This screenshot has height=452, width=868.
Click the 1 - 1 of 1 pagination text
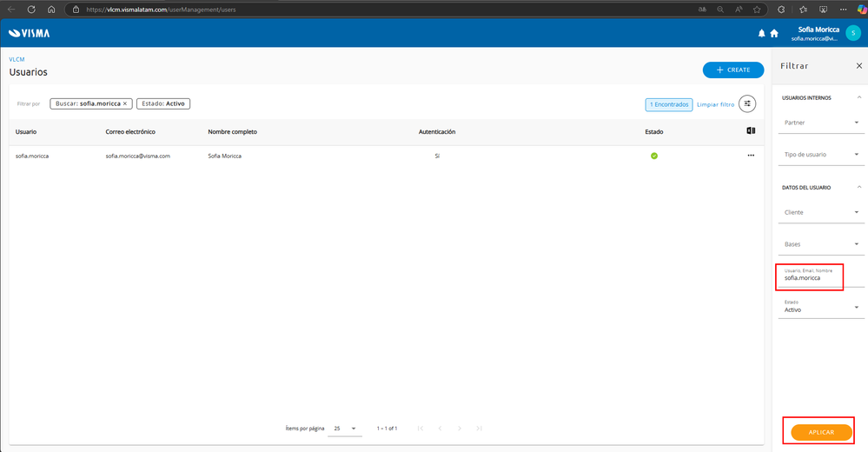(x=387, y=429)
